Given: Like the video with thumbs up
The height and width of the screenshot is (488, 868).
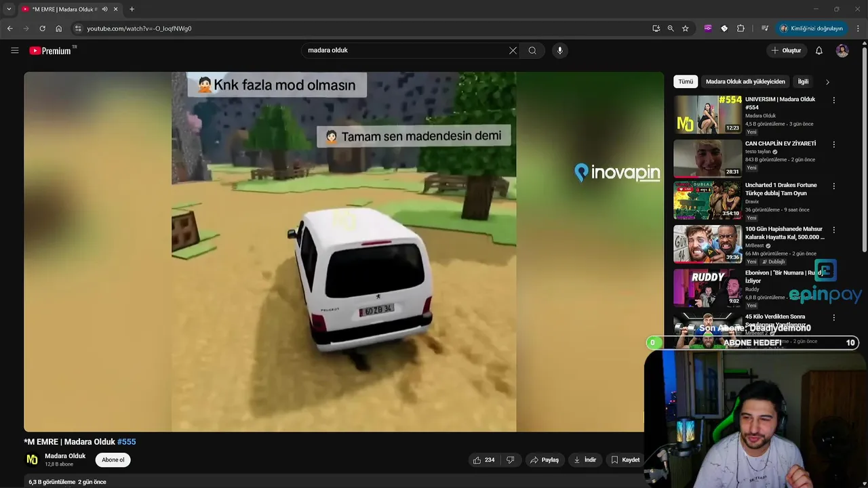Looking at the screenshot, I should click(x=484, y=460).
